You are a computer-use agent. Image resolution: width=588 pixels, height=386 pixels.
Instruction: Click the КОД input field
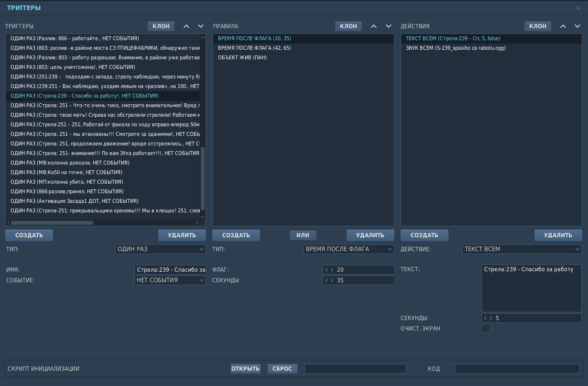pos(517,369)
